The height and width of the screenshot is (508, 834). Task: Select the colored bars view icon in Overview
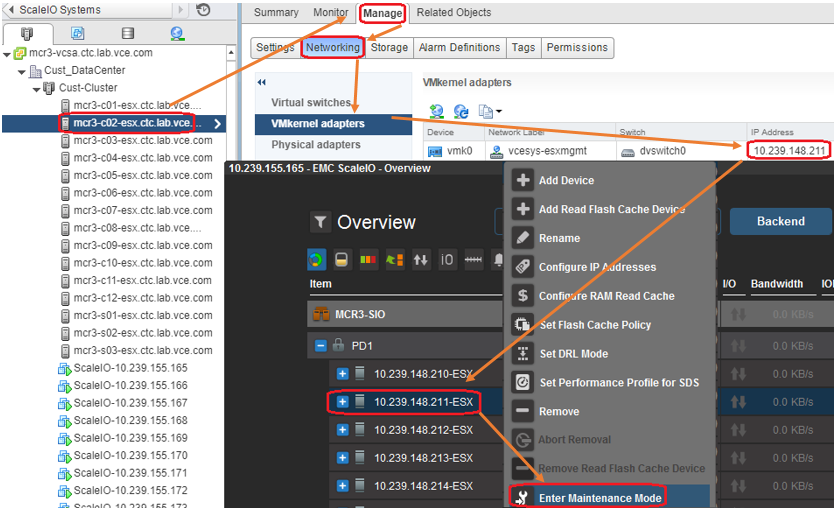[x=368, y=260]
